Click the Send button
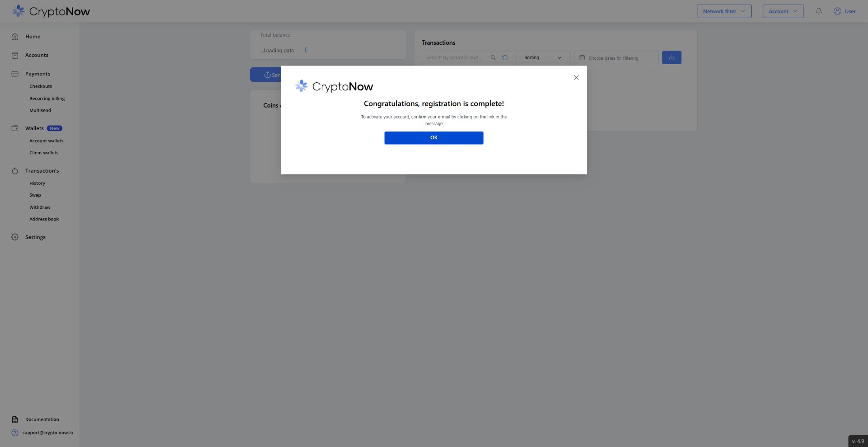 point(266,75)
